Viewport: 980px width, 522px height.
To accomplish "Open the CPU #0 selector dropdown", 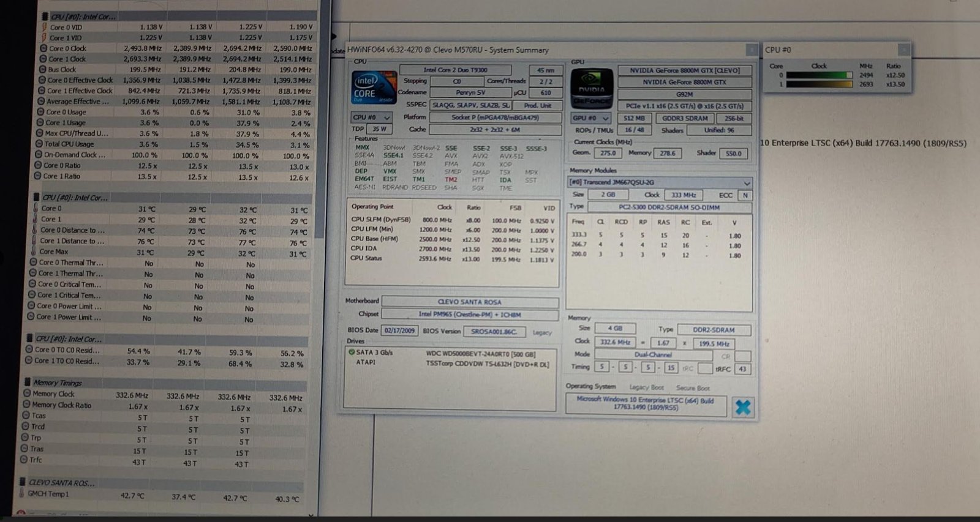I will tap(372, 117).
